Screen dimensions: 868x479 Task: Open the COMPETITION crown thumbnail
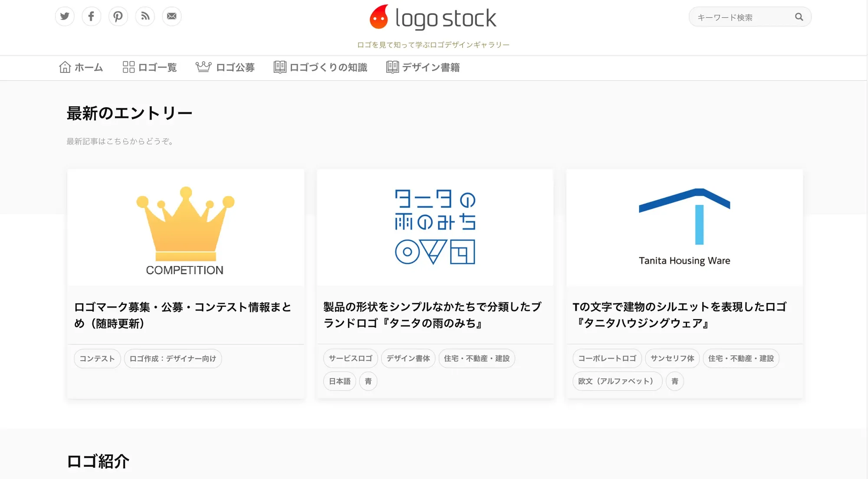(x=185, y=228)
